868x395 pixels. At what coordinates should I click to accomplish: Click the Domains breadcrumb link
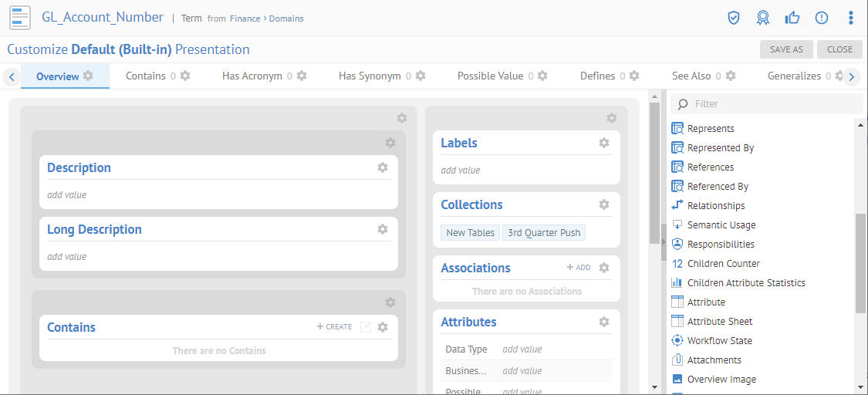(285, 19)
